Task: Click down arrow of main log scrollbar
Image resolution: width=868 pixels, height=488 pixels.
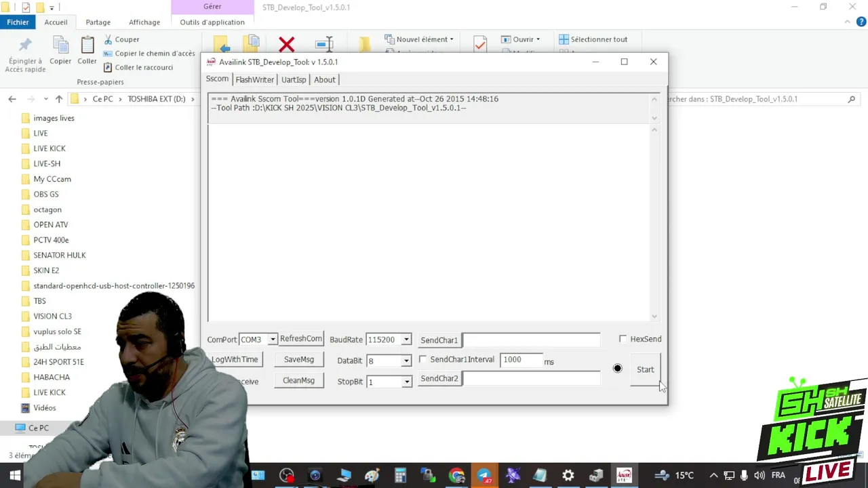Action: [654, 316]
